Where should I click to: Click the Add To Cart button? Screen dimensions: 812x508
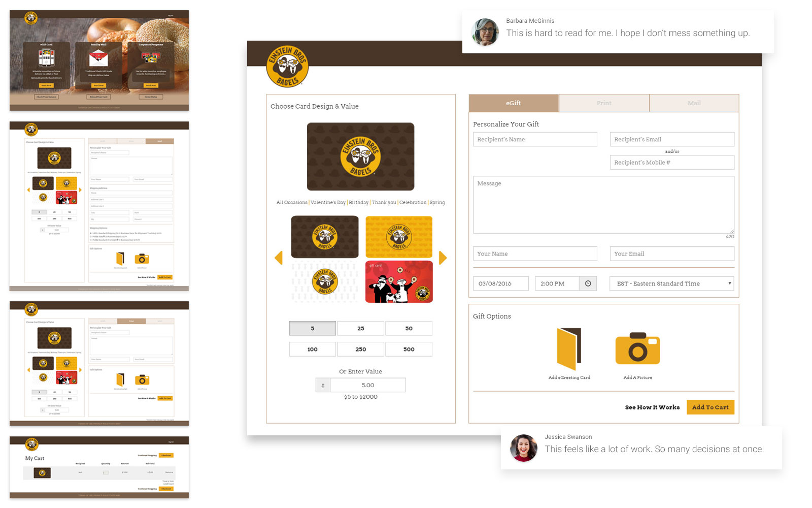(710, 407)
